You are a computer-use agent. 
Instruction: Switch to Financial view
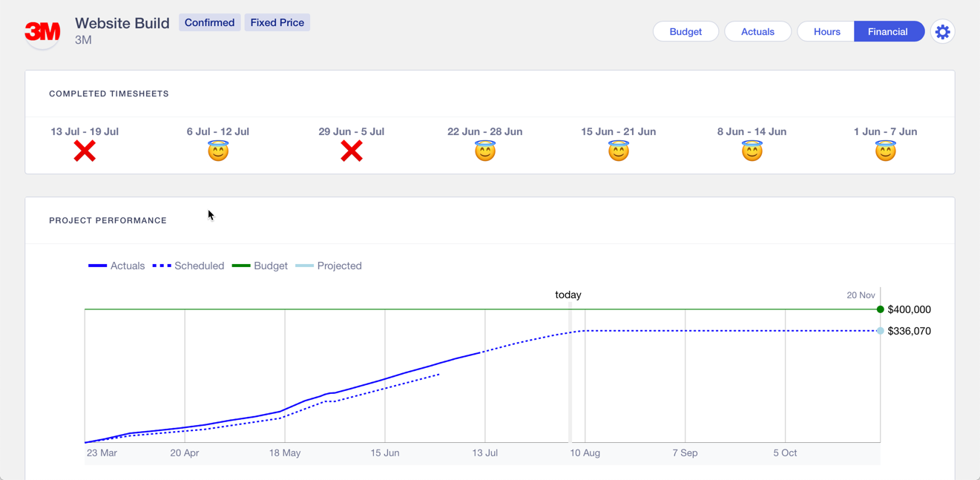click(x=888, y=32)
